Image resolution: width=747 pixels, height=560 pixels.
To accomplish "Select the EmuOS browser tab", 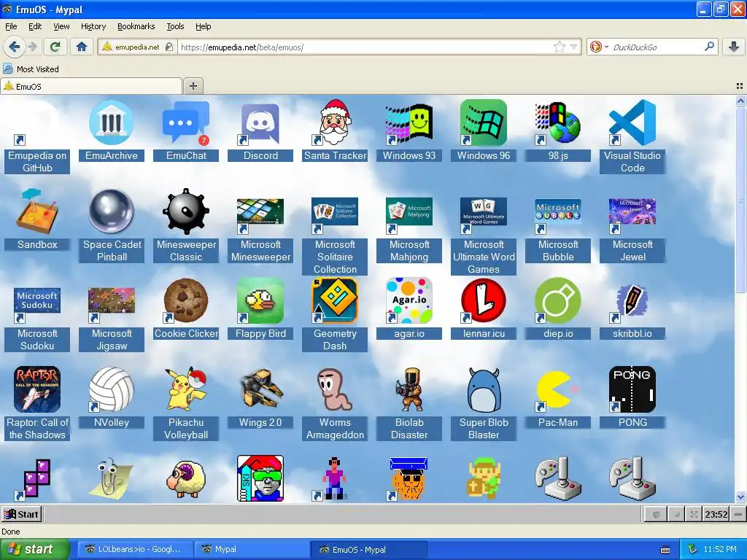I will pos(91,86).
